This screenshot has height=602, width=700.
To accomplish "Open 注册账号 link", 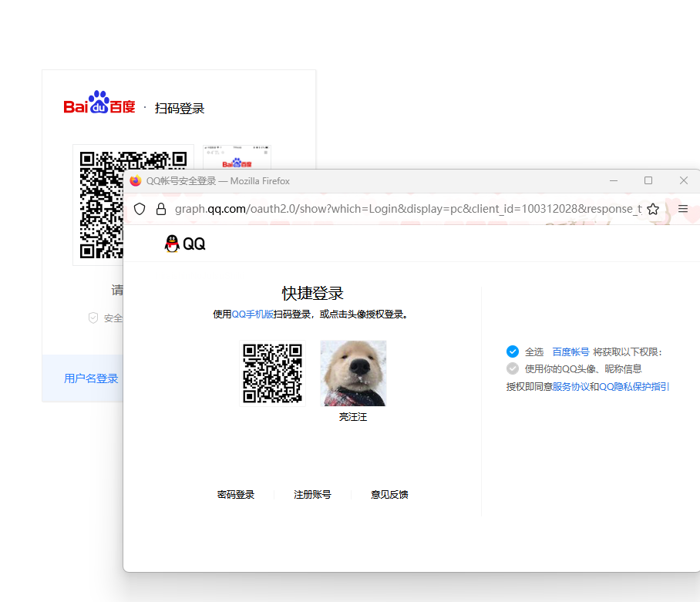I will (312, 495).
